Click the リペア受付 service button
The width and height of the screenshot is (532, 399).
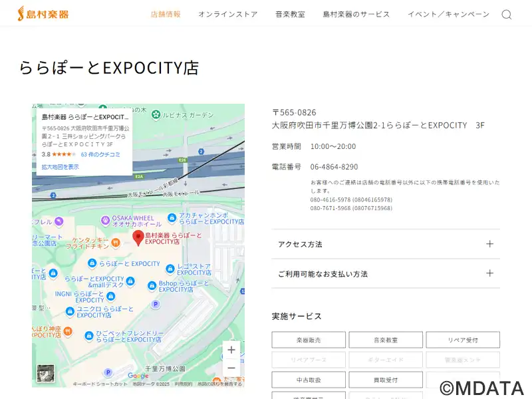point(463,340)
